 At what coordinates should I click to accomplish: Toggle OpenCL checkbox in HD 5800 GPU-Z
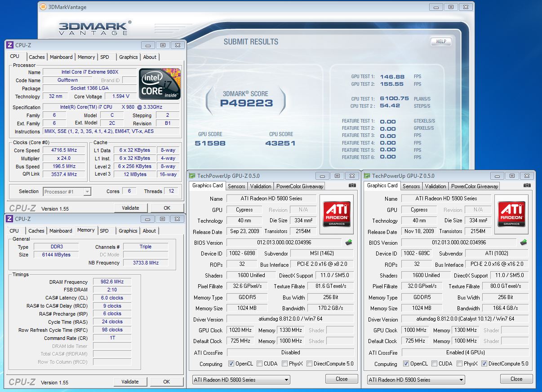(x=231, y=364)
